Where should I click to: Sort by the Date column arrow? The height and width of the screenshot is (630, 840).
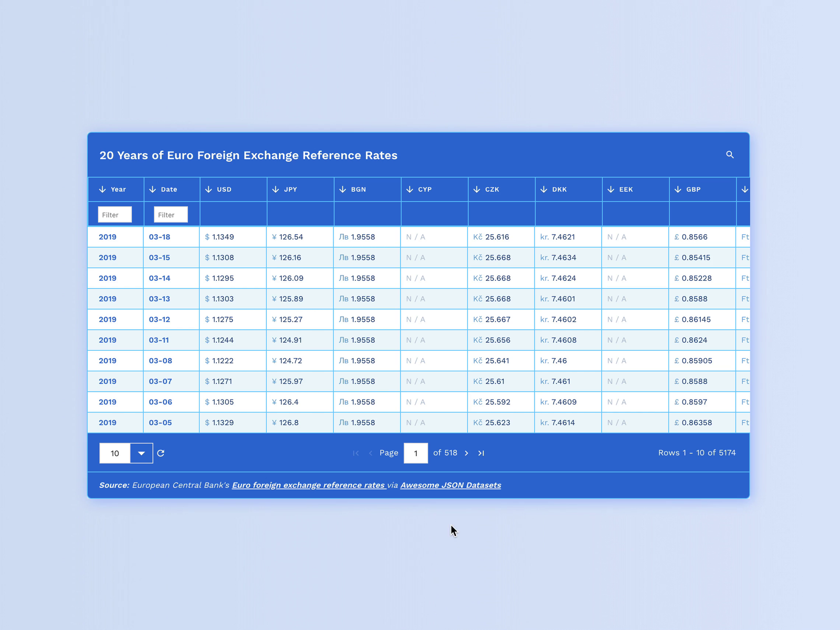point(153,190)
